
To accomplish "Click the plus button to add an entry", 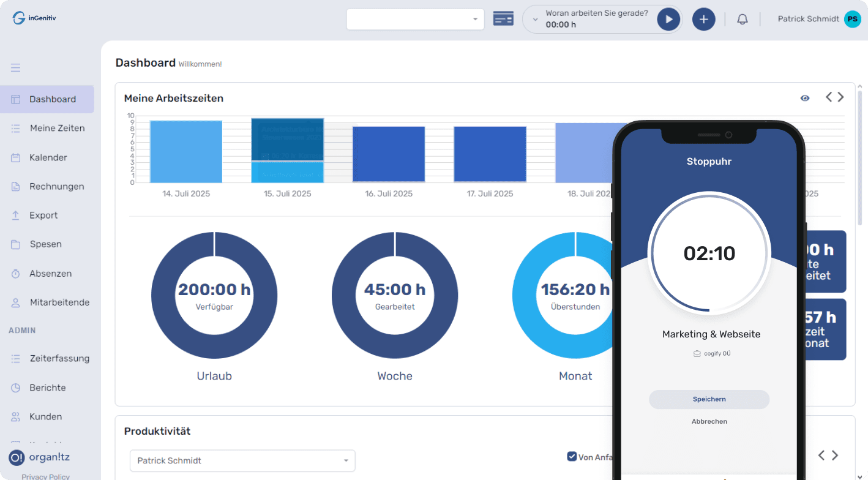I will pos(703,20).
